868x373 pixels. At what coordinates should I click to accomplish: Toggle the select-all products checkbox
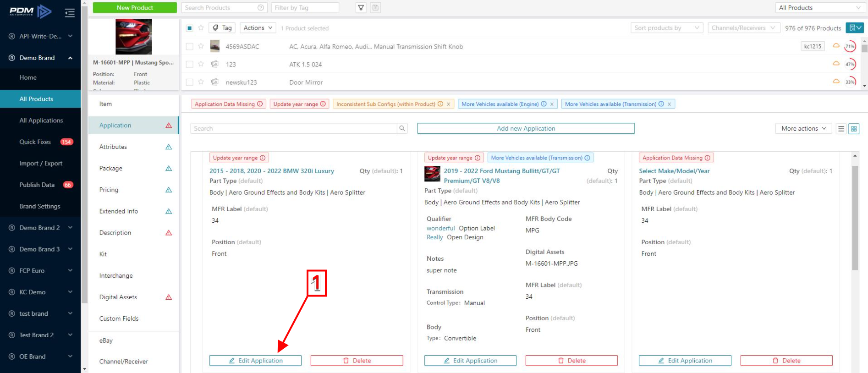pos(189,28)
